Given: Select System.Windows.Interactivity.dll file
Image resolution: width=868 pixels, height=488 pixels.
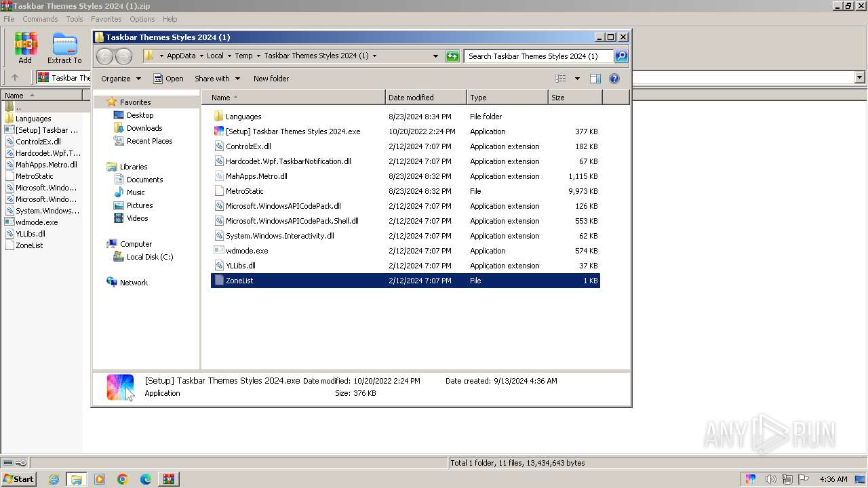Looking at the screenshot, I should (x=406, y=236).
